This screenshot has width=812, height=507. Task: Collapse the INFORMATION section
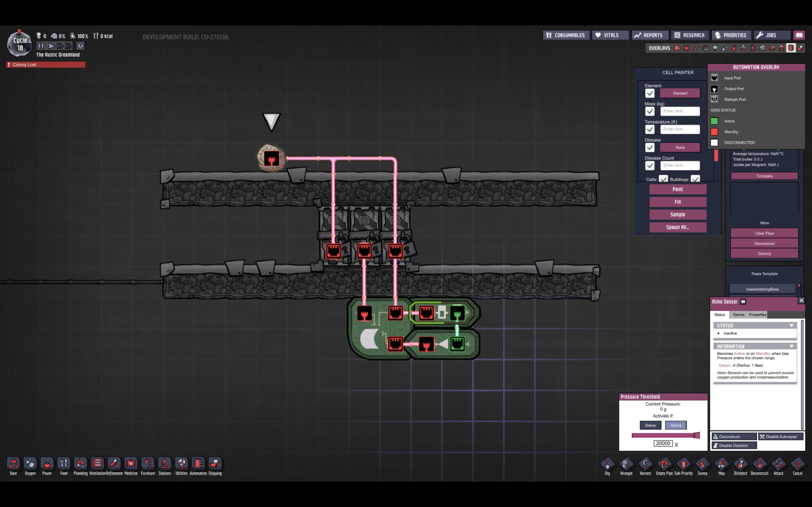[791, 346]
